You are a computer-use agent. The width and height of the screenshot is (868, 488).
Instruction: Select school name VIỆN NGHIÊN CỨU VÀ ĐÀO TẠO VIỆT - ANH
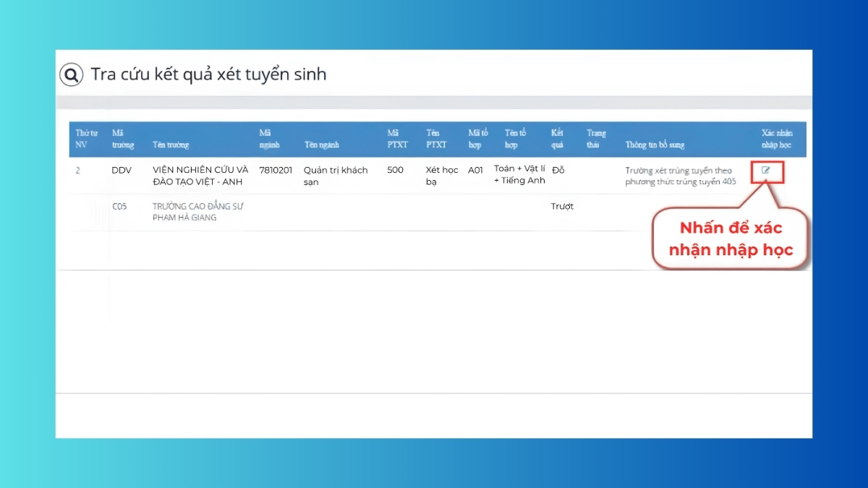[200, 176]
